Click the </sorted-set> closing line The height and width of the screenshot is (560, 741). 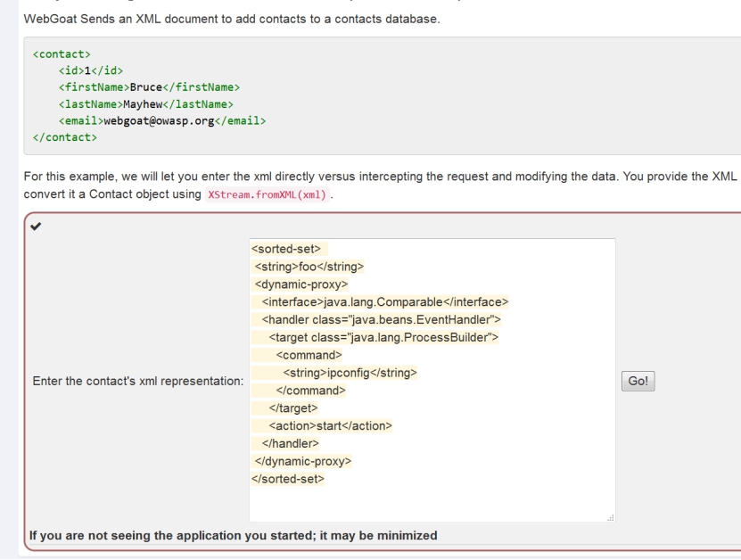pyautogui.click(x=288, y=479)
